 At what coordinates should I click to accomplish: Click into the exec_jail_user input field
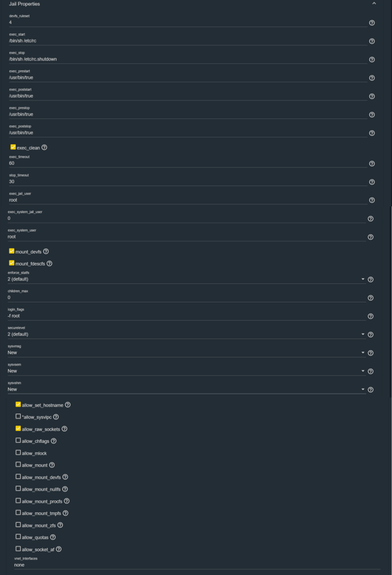[x=188, y=200]
